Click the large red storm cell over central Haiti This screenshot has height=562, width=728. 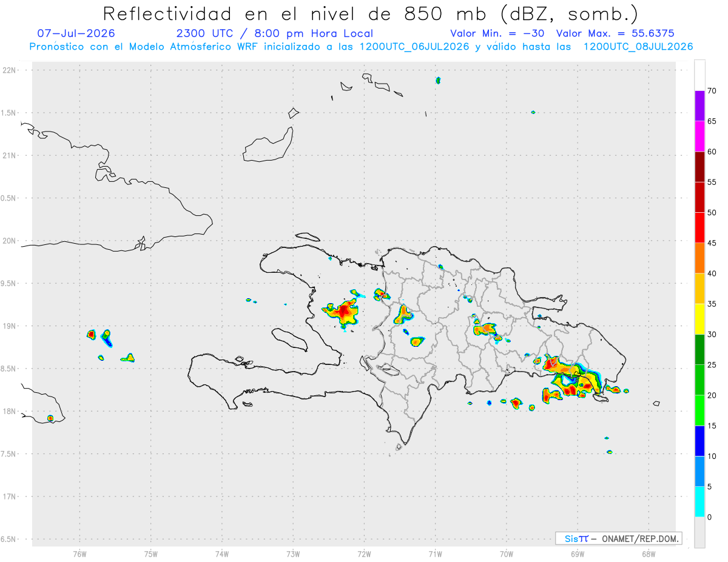[343, 312]
